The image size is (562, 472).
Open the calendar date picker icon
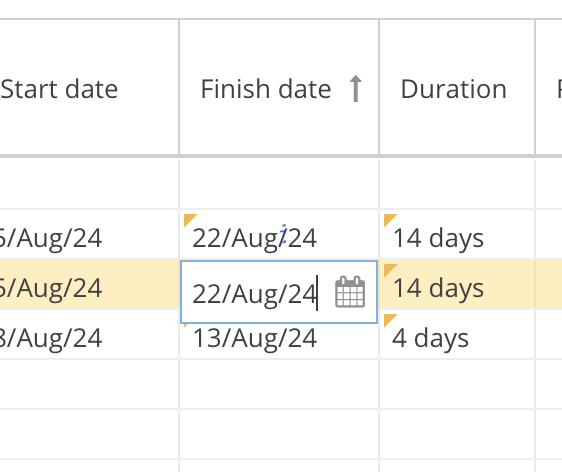click(350, 292)
